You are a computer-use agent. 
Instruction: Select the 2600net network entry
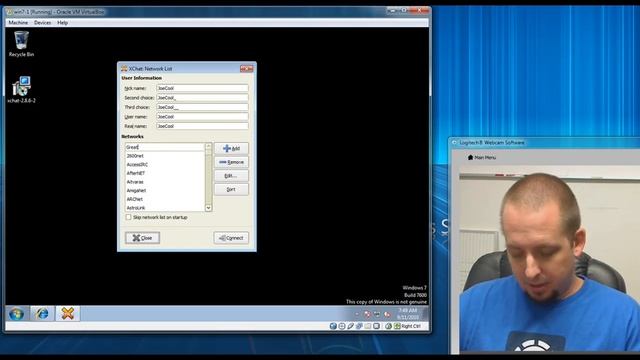(x=164, y=156)
